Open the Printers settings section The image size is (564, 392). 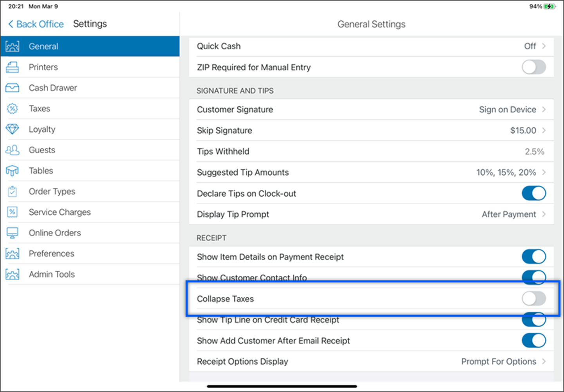90,67
